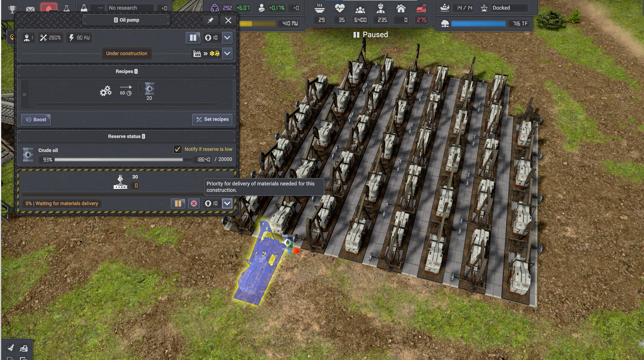
Task: Open Set recipes
Action: tap(212, 119)
